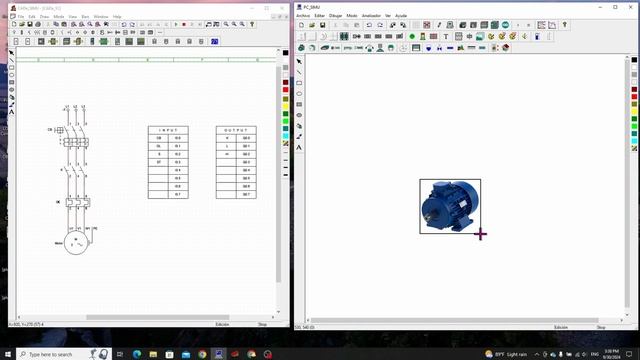Open the Ayuda menu in PC_SIMU
640x360 pixels.
(x=401, y=16)
